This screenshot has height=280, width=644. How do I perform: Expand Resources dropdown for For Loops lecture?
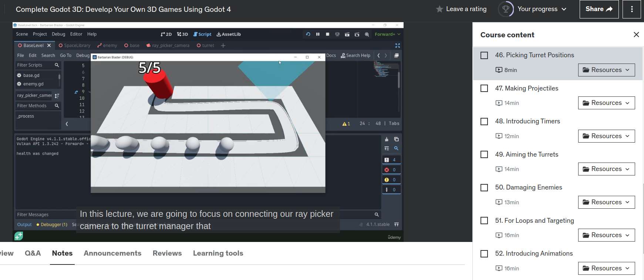[x=606, y=235]
